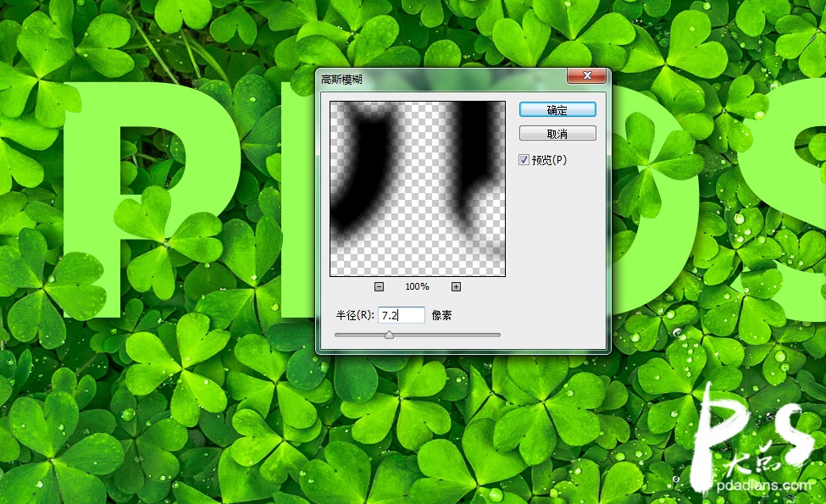Click the radius slider handle
This screenshot has width=826, height=504.
tap(390, 335)
